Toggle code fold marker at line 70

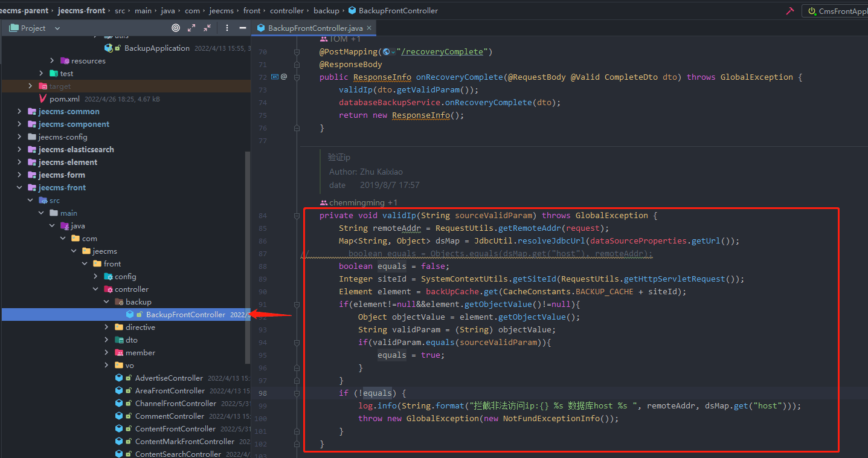tap(297, 52)
